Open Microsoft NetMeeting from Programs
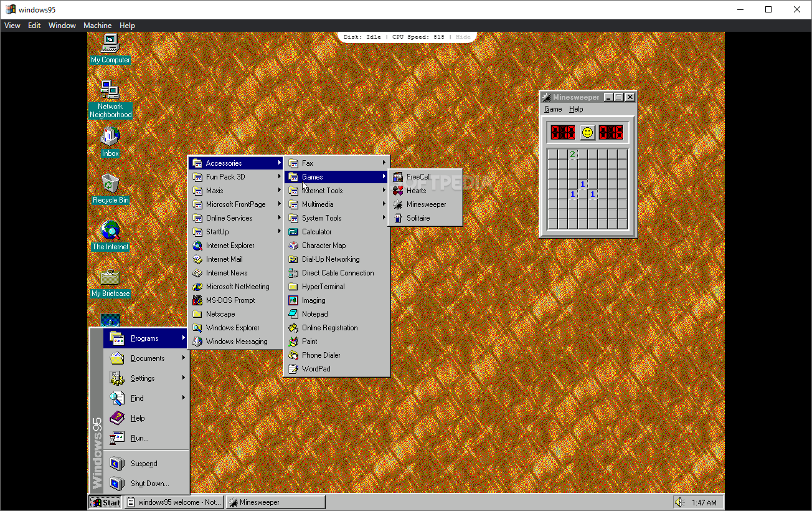 [236, 287]
